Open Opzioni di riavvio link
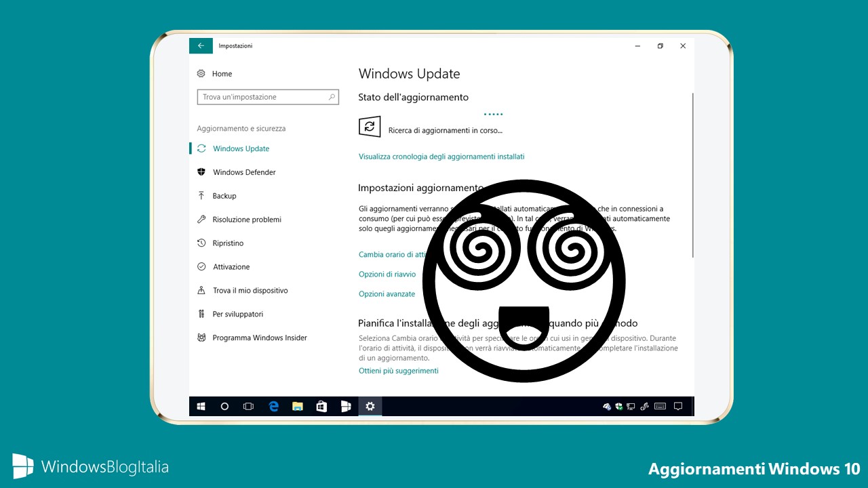868x488 pixels. coord(387,274)
